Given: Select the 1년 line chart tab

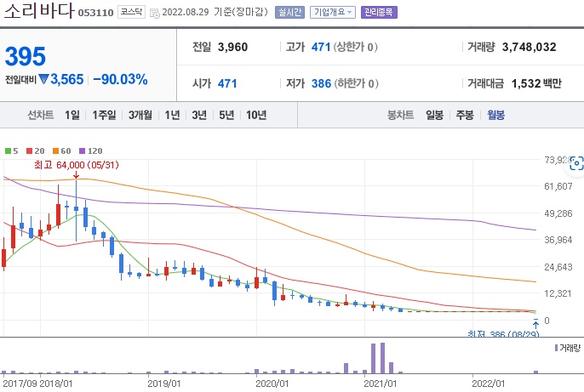Looking at the screenshot, I should (172, 115).
